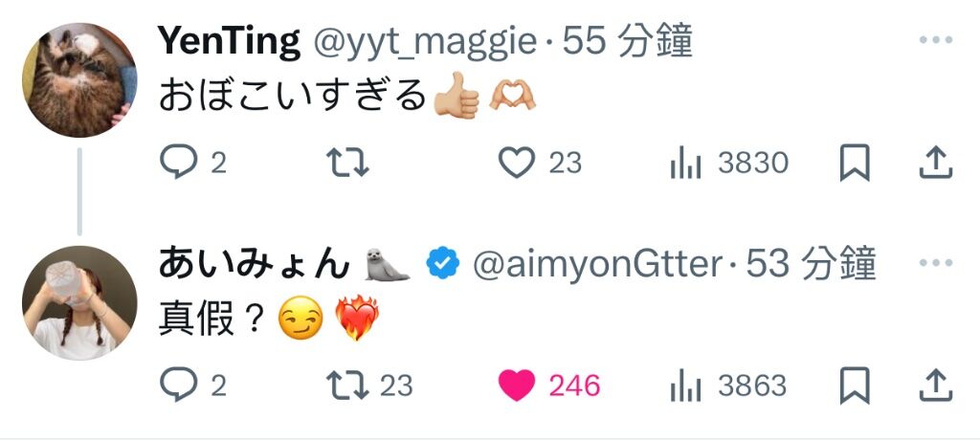Click the blue verified badge
This screenshot has width=980, height=441.
(x=442, y=263)
